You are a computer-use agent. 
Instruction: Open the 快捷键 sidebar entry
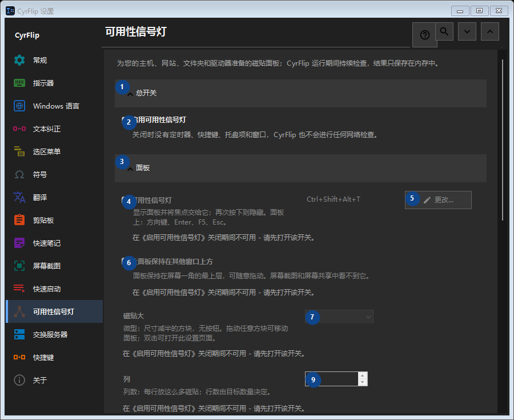point(54,357)
